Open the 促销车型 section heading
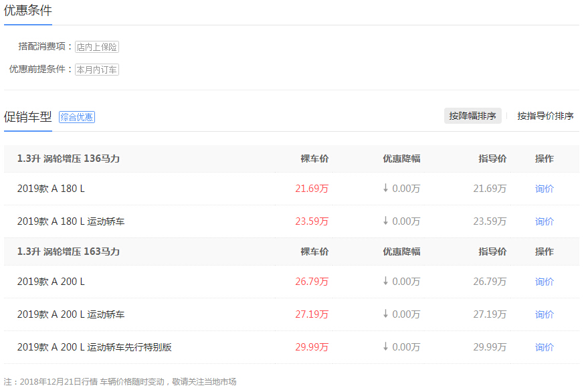Screen dimensions: 588x392 pyautogui.click(x=27, y=117)
